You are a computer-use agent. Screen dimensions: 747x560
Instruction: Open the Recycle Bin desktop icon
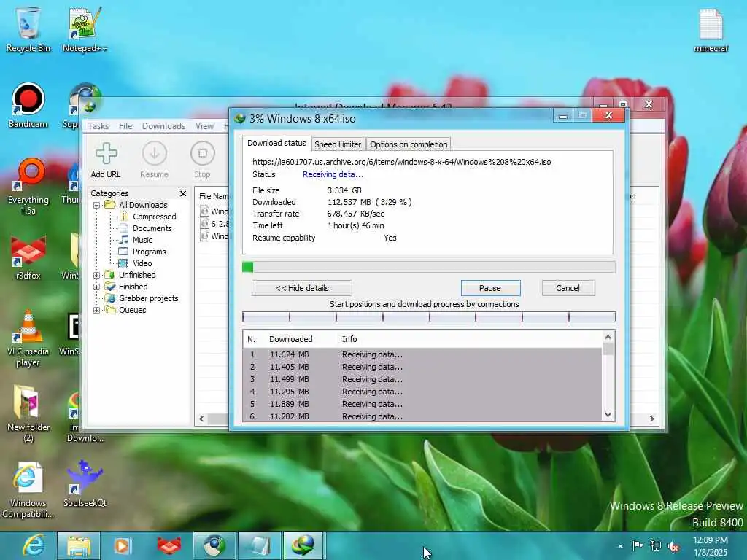(x=28, y=29)
